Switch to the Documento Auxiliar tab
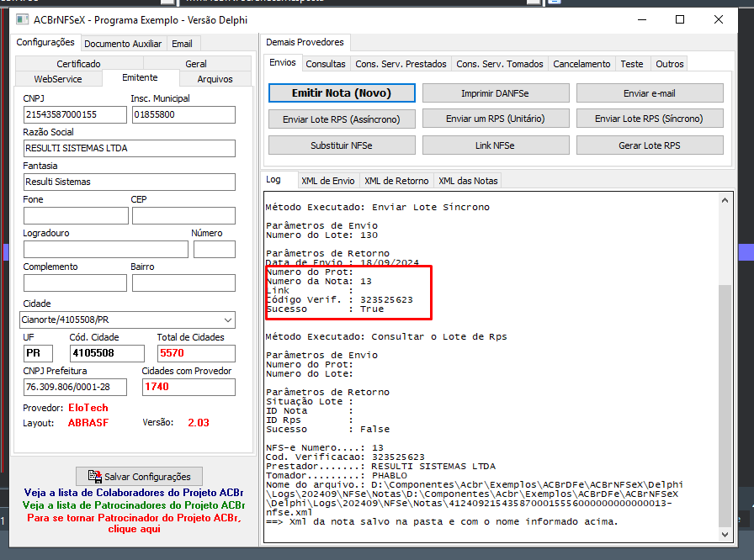The image size is (754, 560). [x=123, y=44]
